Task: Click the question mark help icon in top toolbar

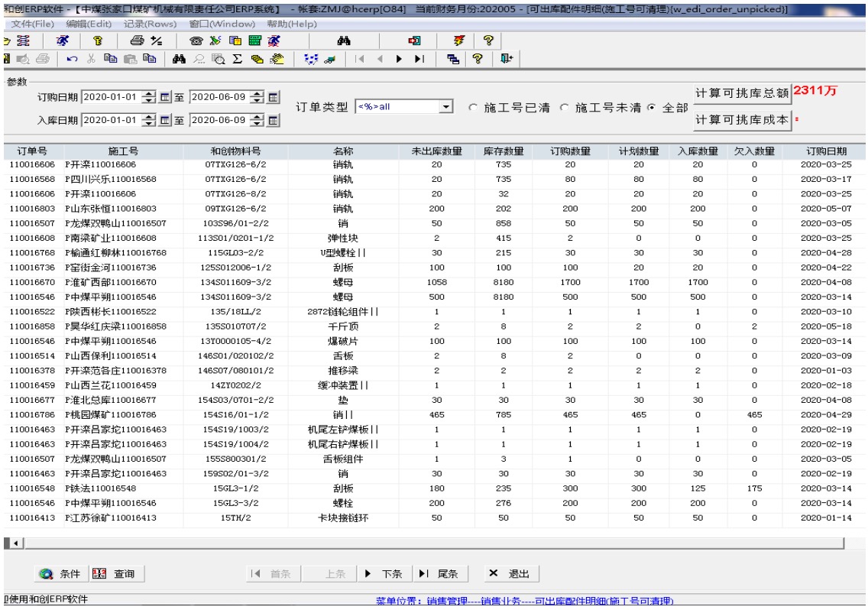Action: tap(487, 41)
